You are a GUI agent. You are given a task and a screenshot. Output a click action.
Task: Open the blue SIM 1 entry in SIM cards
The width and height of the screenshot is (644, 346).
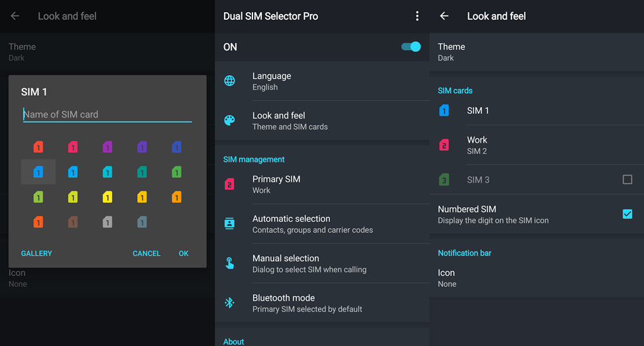[536, 111]
